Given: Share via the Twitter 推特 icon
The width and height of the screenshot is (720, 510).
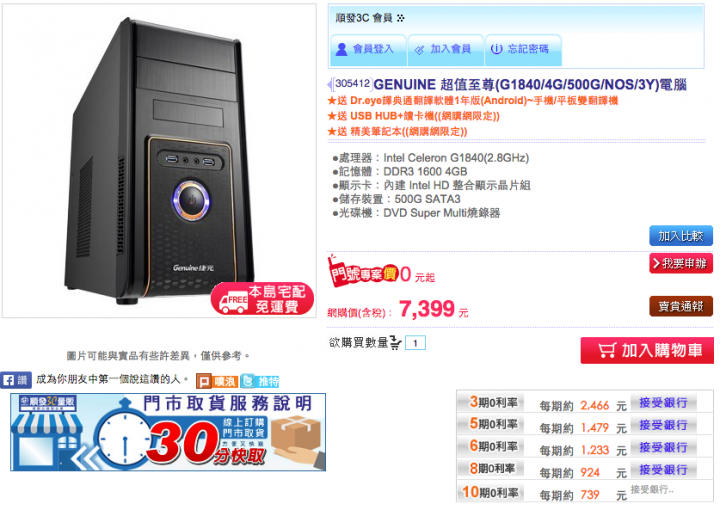Looking at the screenshot, I should point(260,381).
